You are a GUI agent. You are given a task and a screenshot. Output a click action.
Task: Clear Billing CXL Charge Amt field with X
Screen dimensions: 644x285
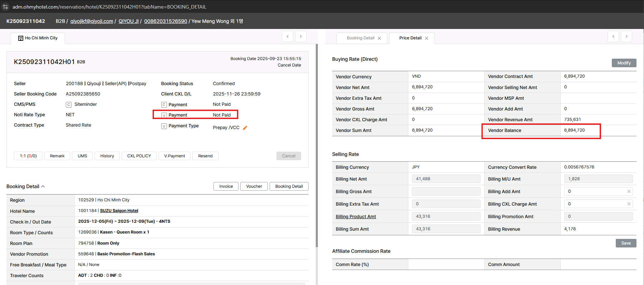click(x=629, y=204)
